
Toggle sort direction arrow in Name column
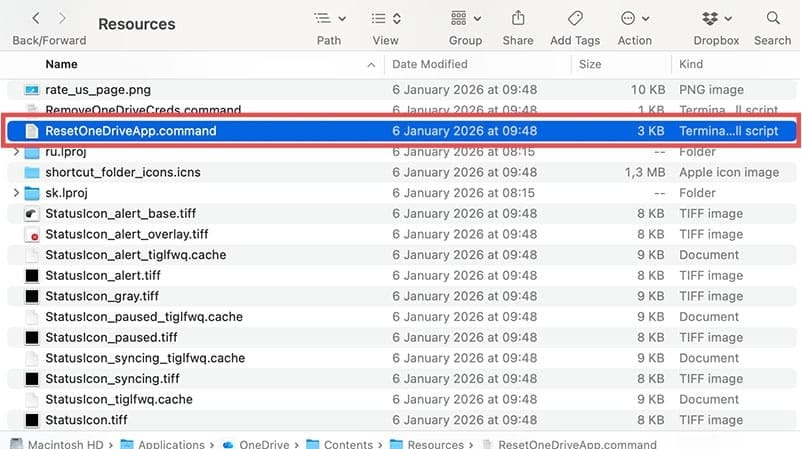371,65
